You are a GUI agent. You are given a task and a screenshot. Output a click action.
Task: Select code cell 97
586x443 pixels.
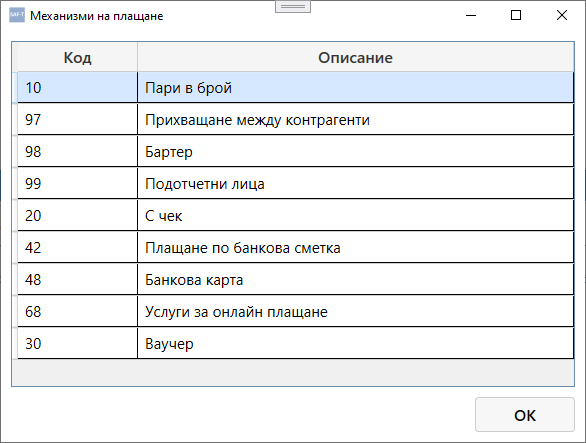pos(77,120)
